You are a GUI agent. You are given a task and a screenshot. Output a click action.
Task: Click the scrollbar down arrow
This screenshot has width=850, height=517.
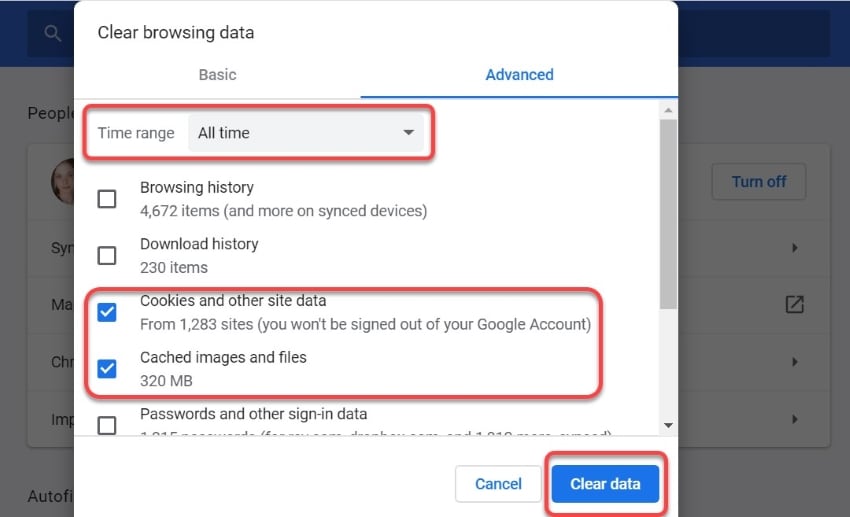click(668, 425)
